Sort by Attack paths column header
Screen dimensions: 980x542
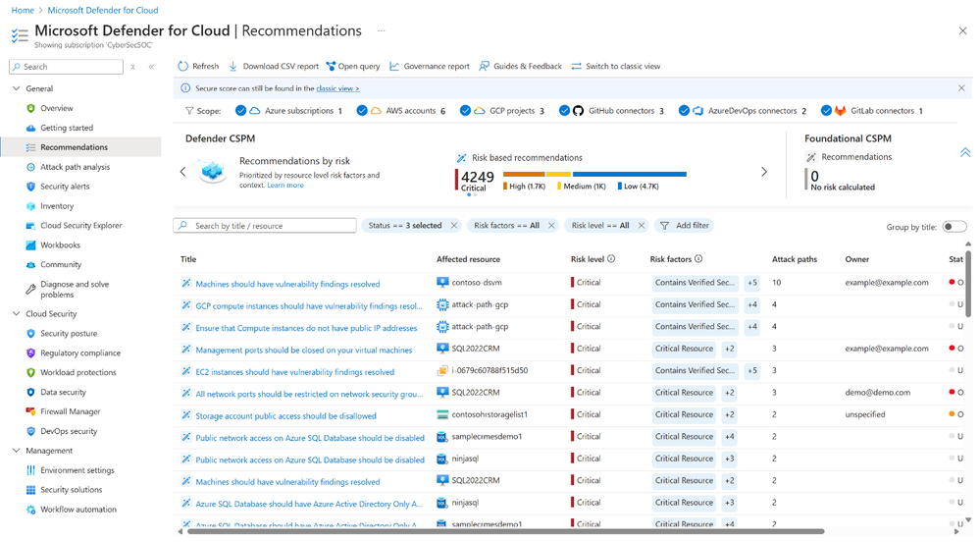pyautogui.click(x=794, y=259)
